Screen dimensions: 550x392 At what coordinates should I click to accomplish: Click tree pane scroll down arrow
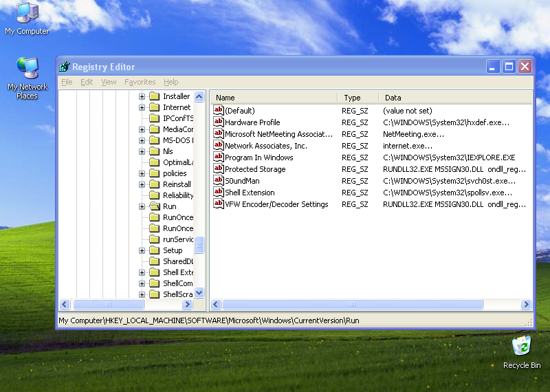click(x=199, y=292)
